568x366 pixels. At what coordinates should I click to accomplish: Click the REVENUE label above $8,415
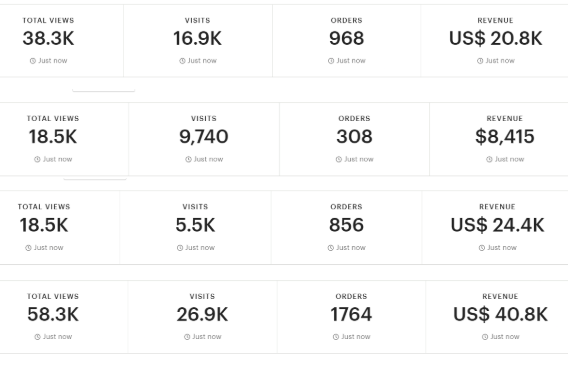[505, 118]
